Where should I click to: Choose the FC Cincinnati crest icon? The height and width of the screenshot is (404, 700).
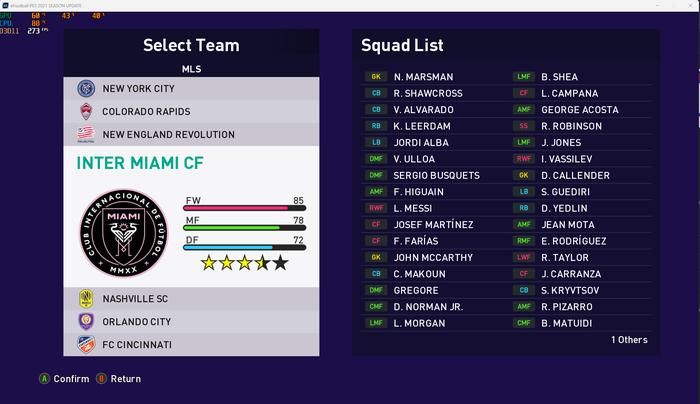click(x=86, y=344)
